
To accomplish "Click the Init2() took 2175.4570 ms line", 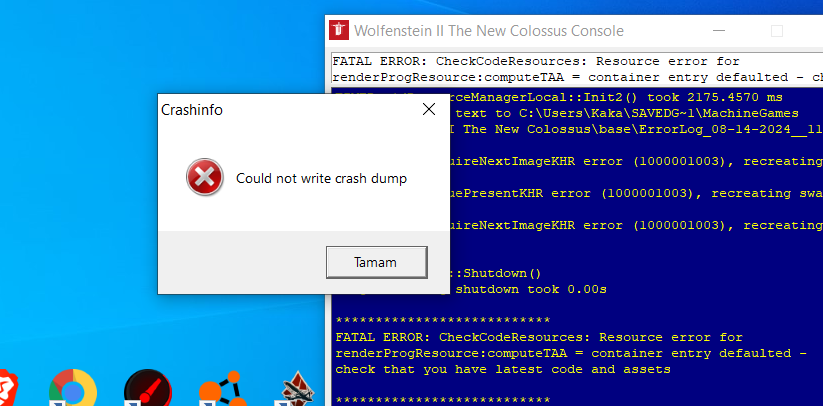I will pyautogui.click(x=617, y=98).
